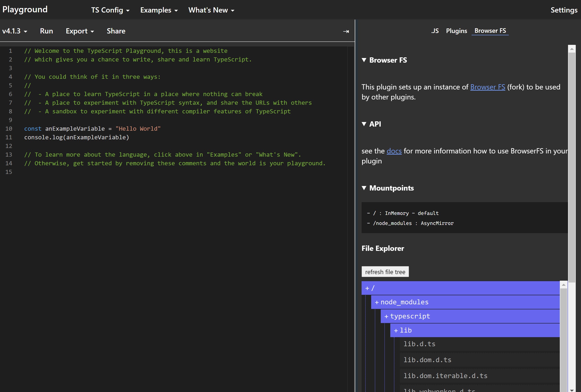Open the docs link
The height and width of the screenshot is (392, 581).
[394, 151]
